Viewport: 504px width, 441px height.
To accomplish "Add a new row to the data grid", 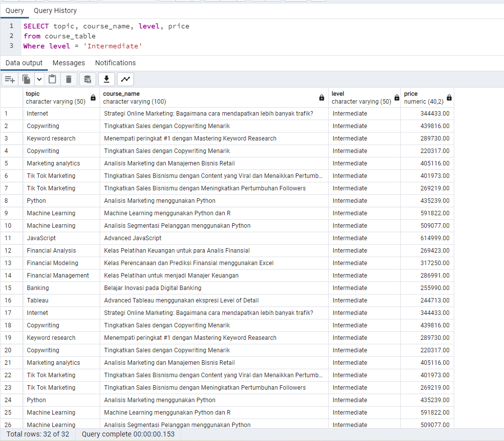I will point(9,79).
